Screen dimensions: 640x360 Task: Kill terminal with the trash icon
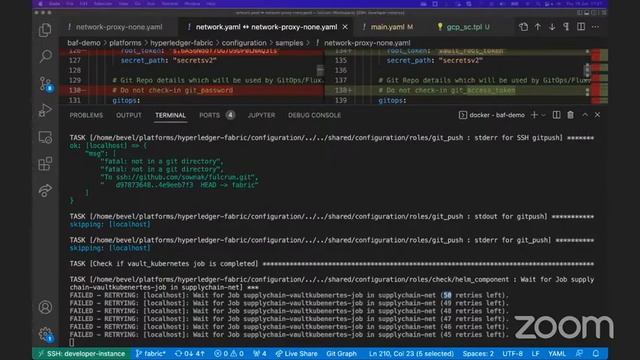(x=570, y=115)
